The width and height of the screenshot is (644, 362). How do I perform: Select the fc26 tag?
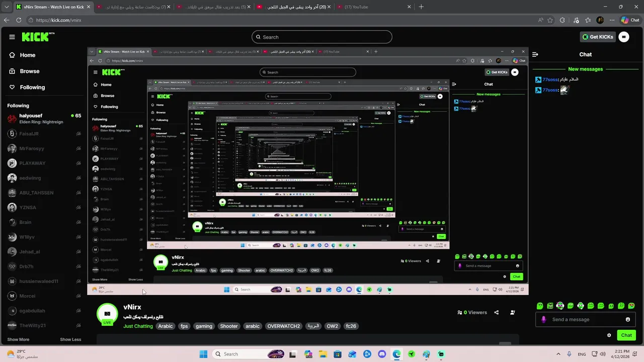(x=351, y=326)
